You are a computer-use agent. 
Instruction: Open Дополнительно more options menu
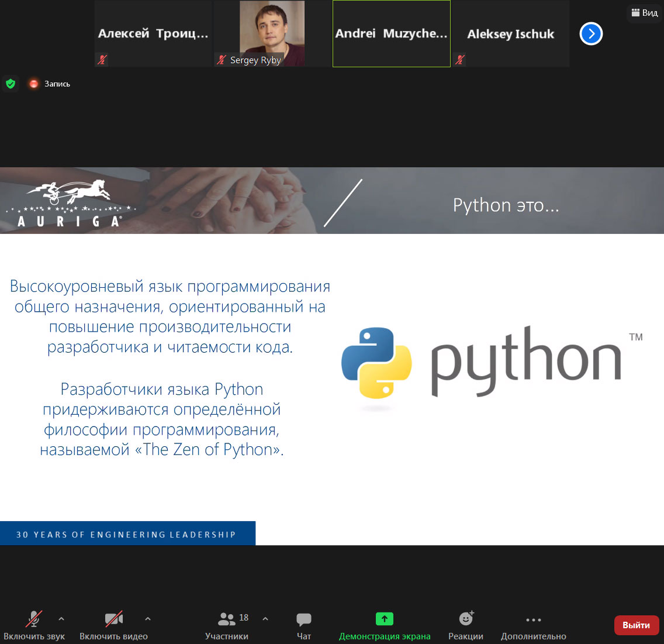533,625
